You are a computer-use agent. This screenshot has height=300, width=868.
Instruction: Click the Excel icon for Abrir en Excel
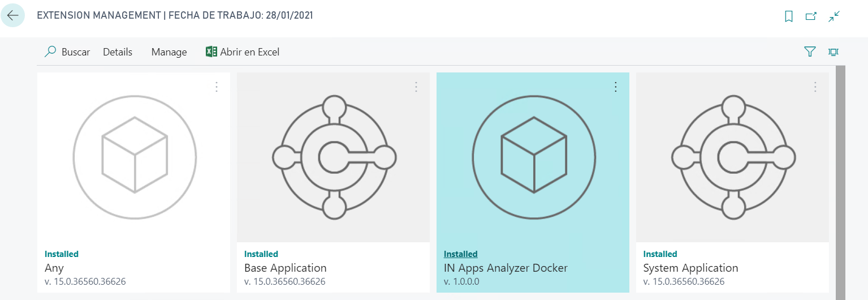(211, 52)
